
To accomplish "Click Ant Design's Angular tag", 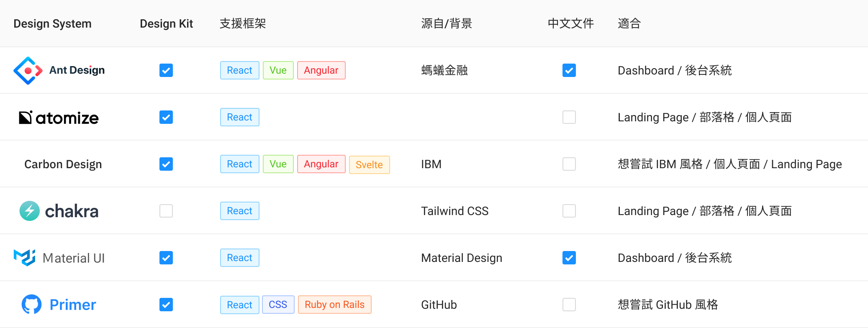I will (321, 70).
